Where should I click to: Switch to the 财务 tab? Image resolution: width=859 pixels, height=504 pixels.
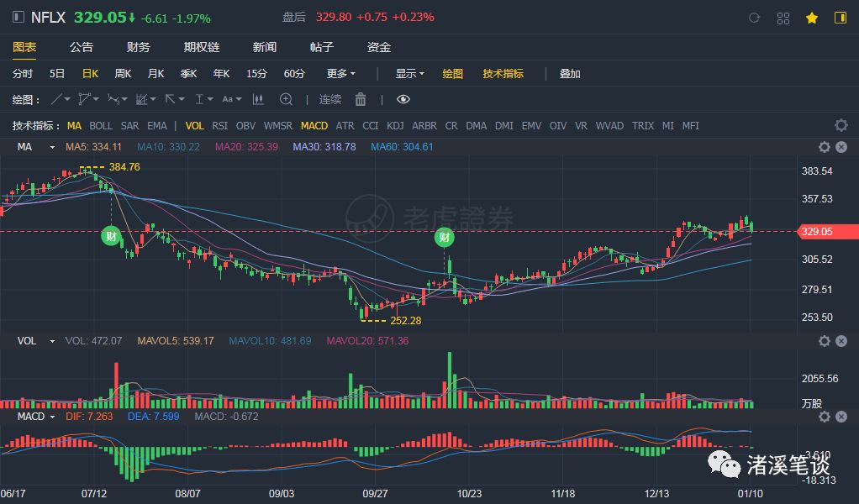point(138,47)
